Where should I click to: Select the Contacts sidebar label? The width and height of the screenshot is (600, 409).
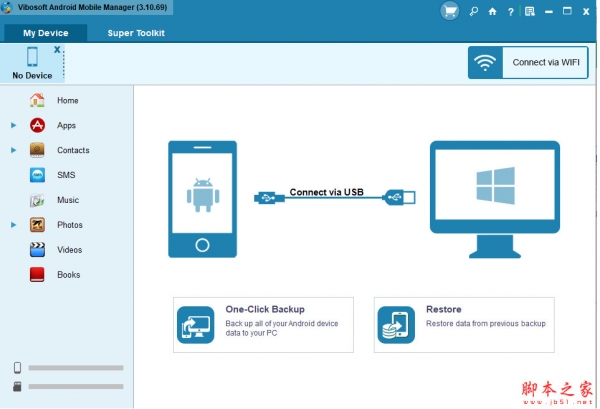point(73,150)
